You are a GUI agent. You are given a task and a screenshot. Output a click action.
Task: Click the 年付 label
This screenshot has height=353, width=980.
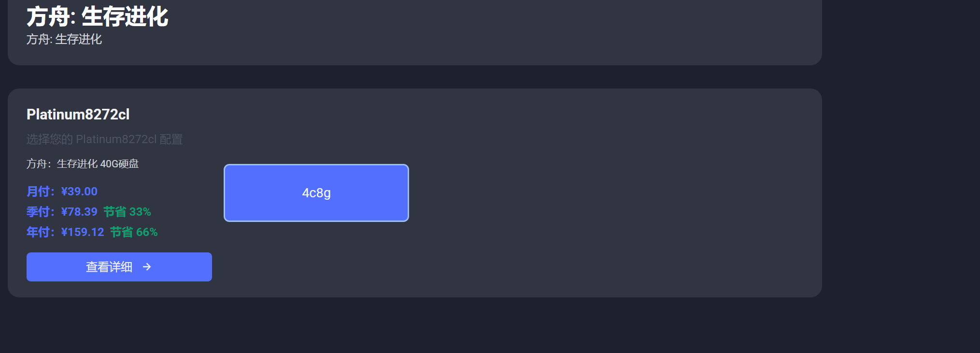point(41,232)
